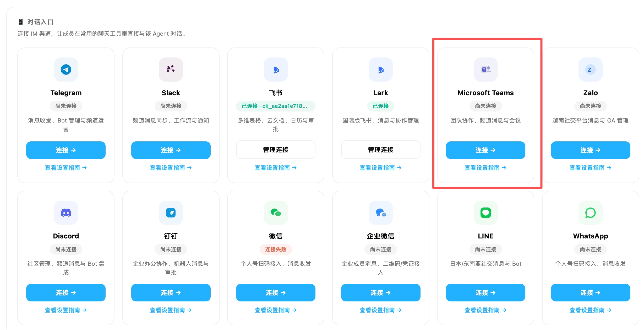The width and height of the screenshot is (644, 330).
Task: Open 管理连接 for Lark
Action: coord(381,150)
